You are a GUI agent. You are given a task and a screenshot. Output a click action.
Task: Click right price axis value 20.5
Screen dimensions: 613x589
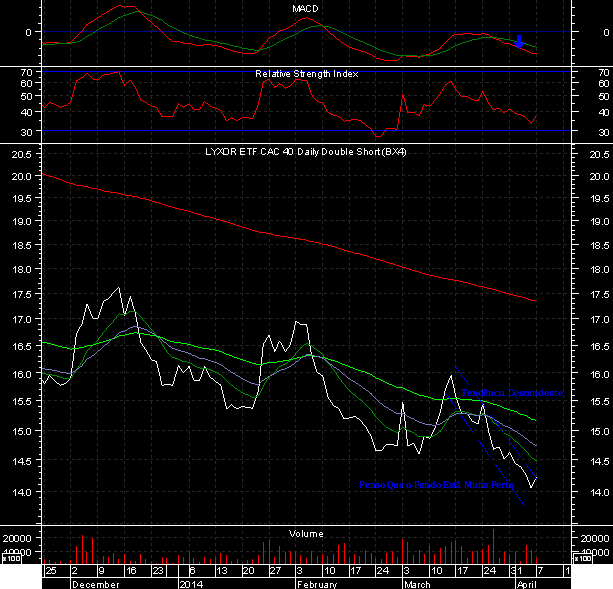(x=599, y=154)
